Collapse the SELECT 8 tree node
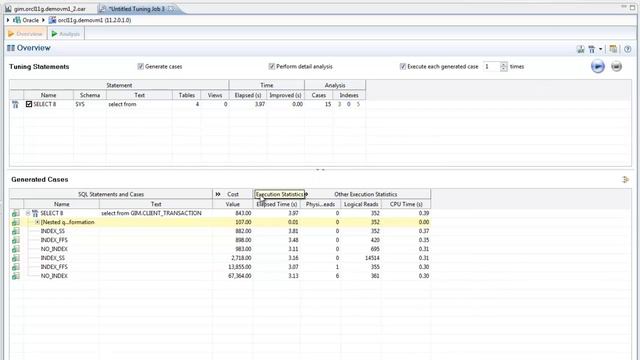 (28, 213)
